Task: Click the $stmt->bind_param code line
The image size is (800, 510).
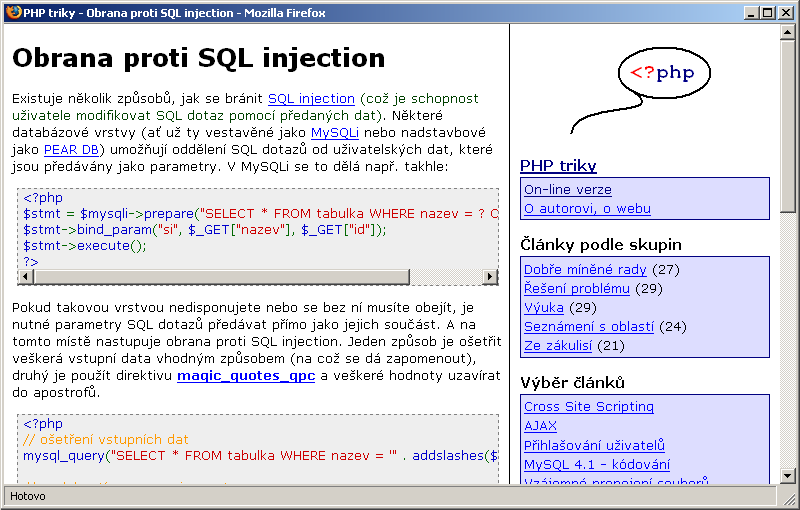Action: click(205, 230)
